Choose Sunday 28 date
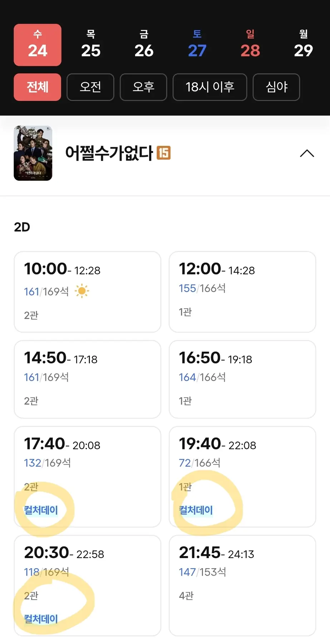 (250, 45)
